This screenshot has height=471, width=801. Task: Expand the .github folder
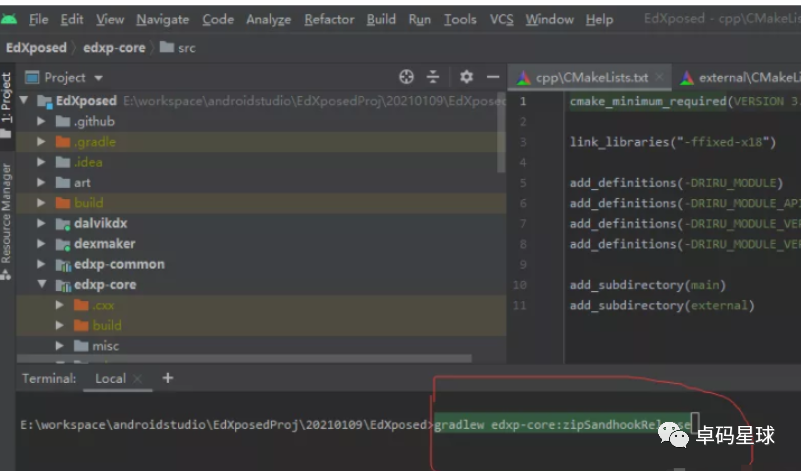(41, 121)
